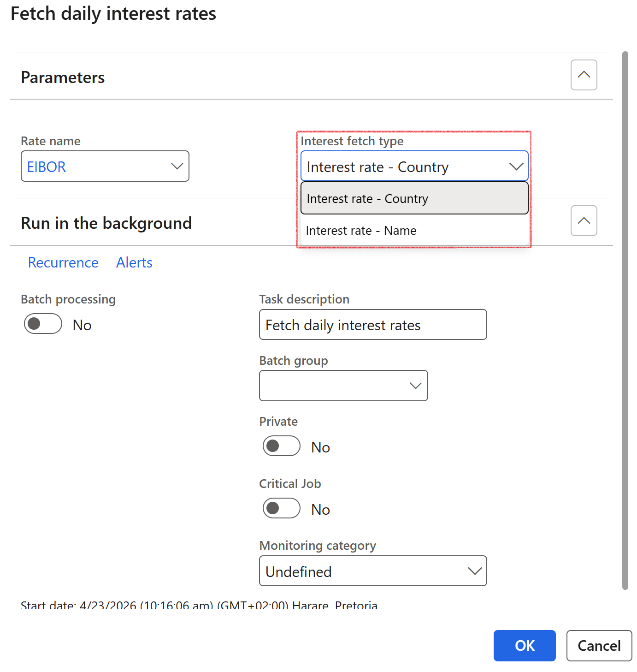Viewport: 637px width, 672px height.
Task: Enable the Batch processing toggle
Action: [x=43, y=324]
